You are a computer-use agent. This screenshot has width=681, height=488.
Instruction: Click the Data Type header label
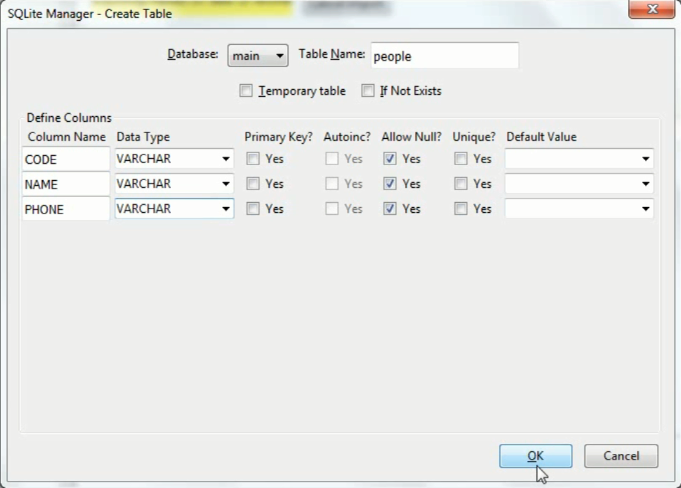(143, 137)
